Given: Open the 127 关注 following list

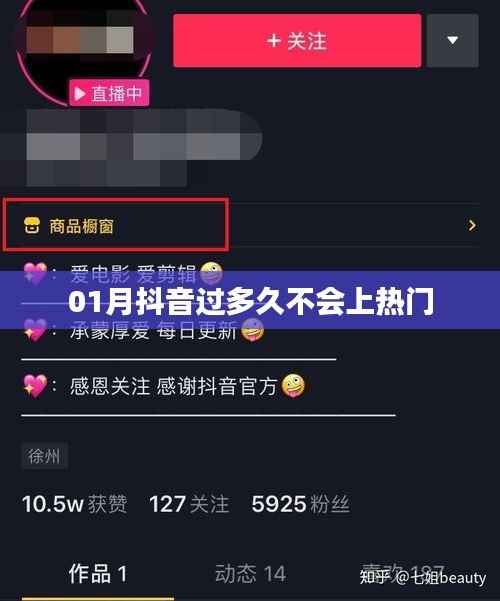Looking at the screenshot, I should (189, 504).
